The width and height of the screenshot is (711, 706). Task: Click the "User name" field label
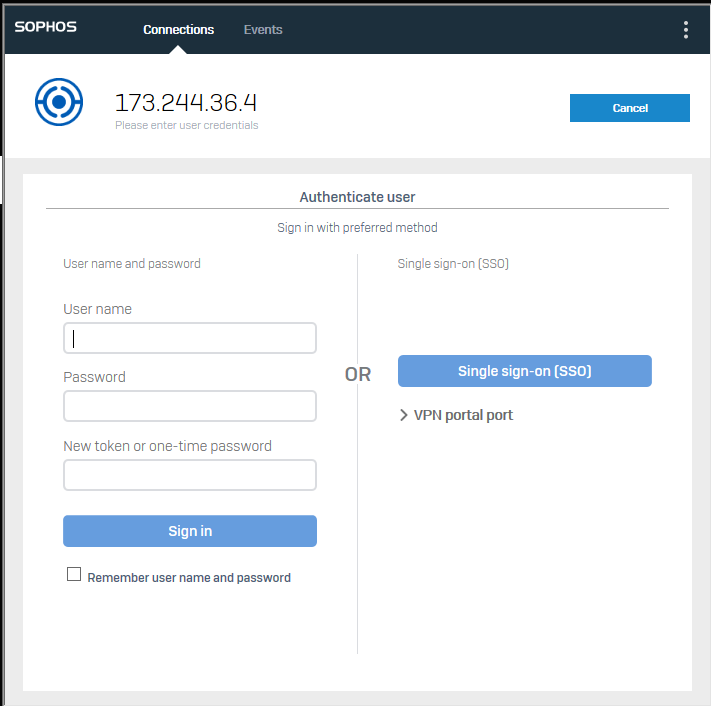point(97,309)
